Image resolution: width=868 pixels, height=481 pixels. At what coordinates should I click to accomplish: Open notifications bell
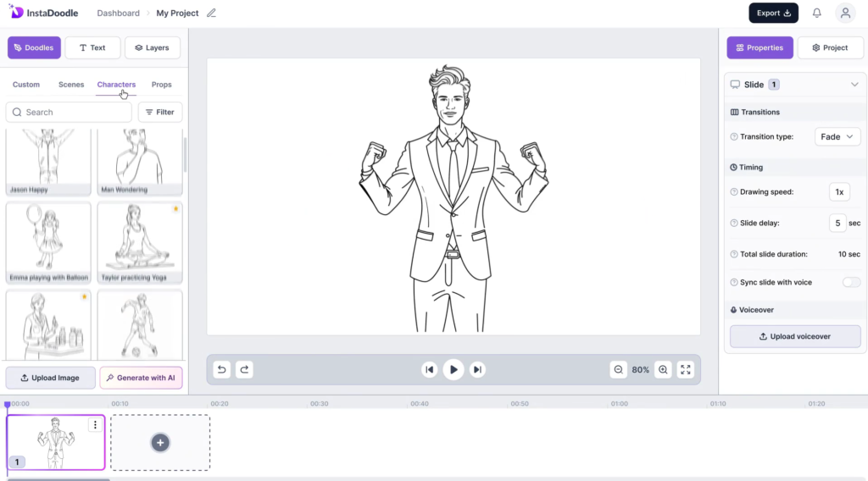(816, 13)
